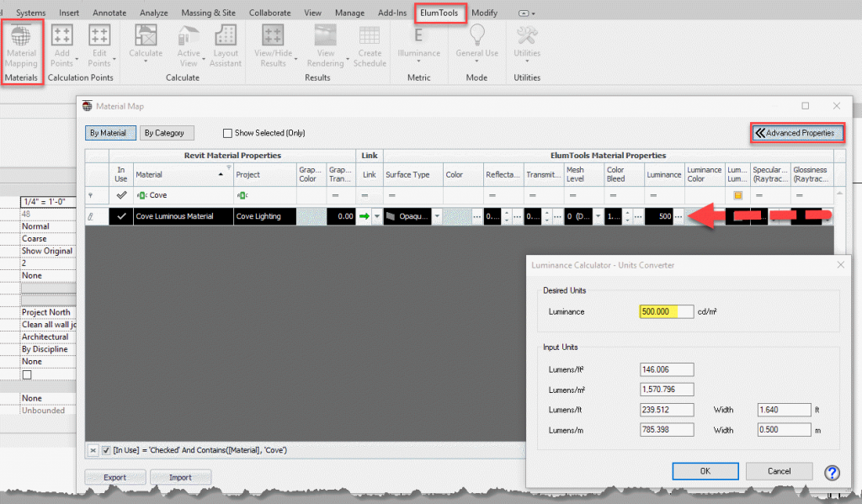Clear the filter with the X icon

coord(93,450)
